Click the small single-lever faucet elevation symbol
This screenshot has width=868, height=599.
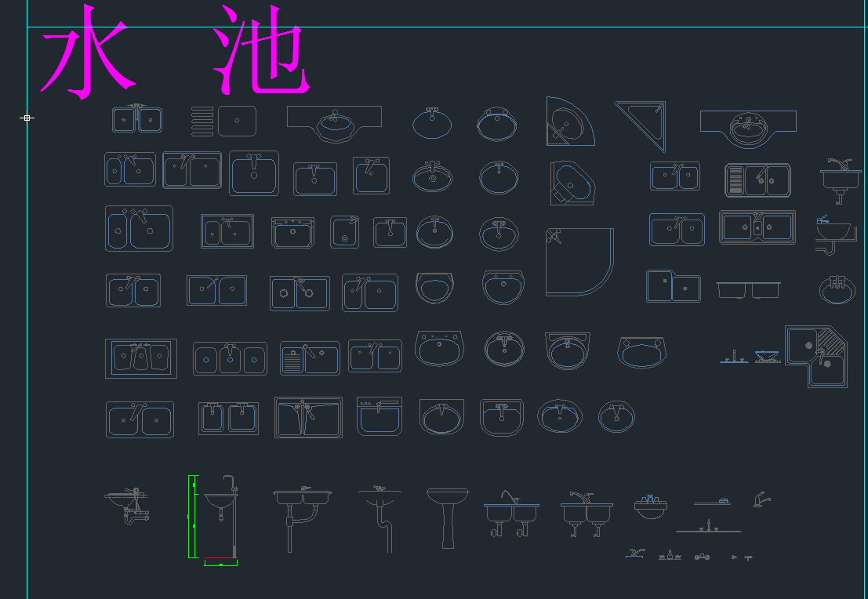tap(761, 499)
